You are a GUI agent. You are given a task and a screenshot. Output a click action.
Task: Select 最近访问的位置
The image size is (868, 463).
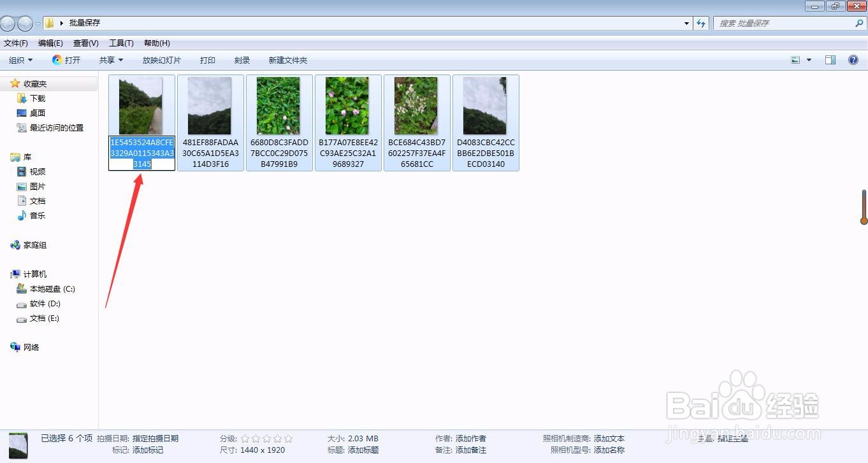tap(57, 127)
